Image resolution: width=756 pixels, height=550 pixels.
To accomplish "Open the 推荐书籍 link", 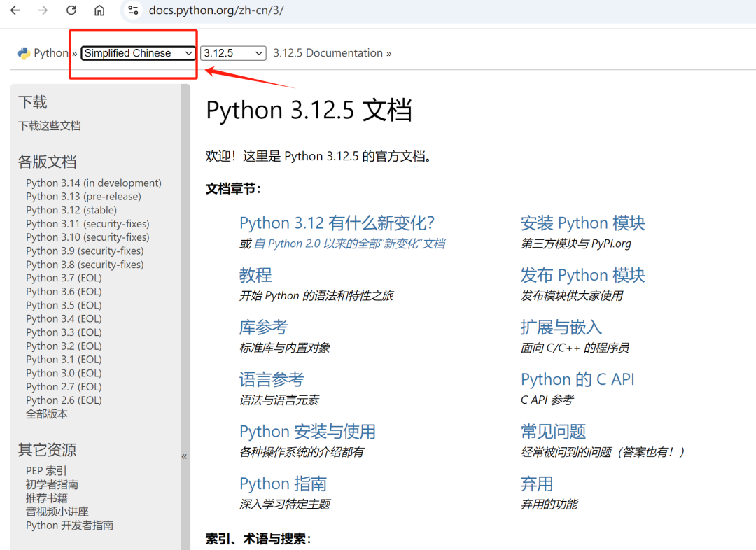I will click(47, 498).
